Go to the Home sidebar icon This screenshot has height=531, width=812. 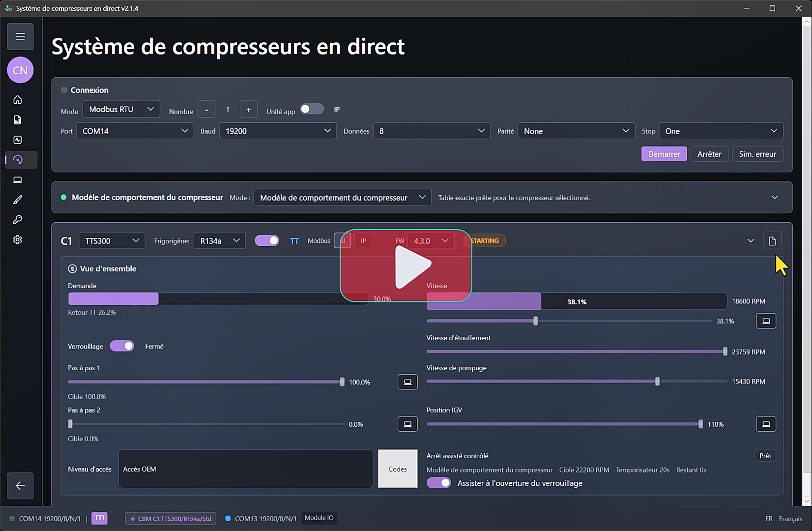(18, 100)
